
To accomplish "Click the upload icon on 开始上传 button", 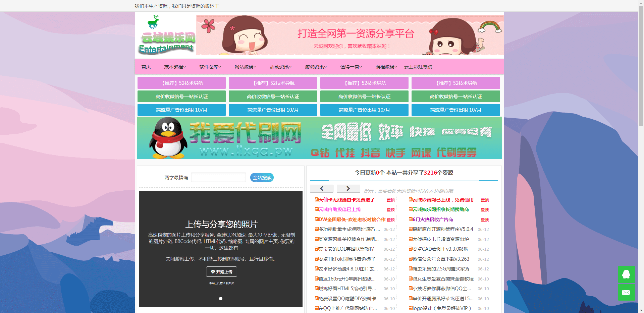I will point(212,272).
